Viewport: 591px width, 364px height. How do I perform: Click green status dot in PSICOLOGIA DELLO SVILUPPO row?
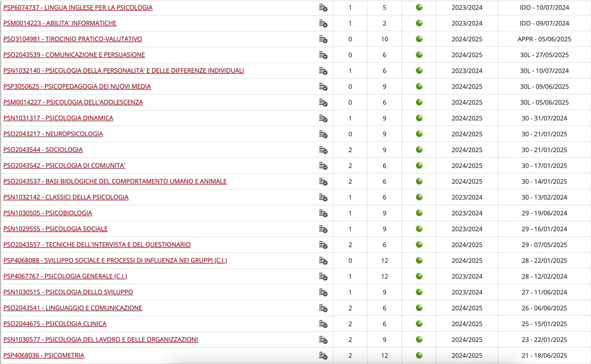pos(419,292)
